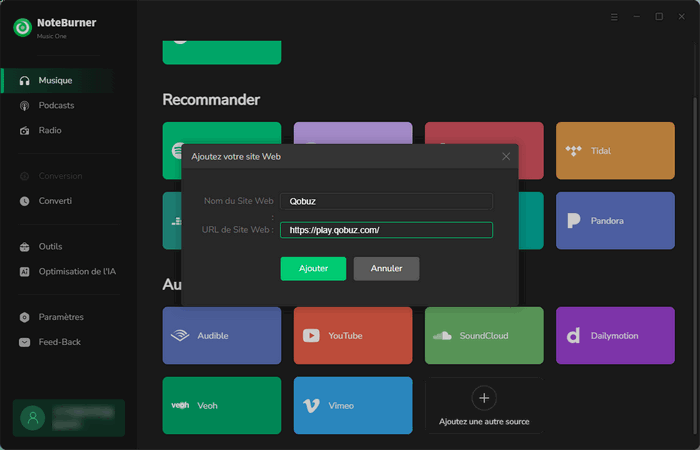Click the Audible logo icon

180,336
